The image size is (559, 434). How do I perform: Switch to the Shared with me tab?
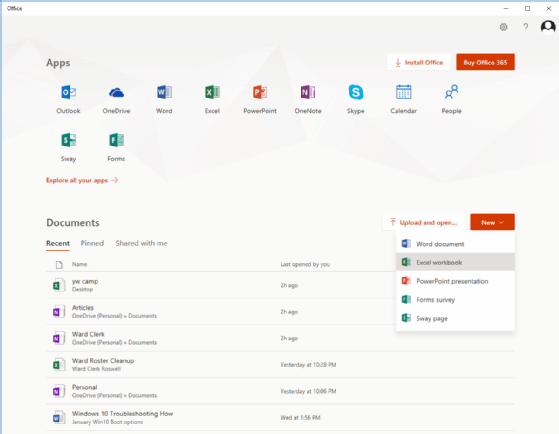pos(141,243)
